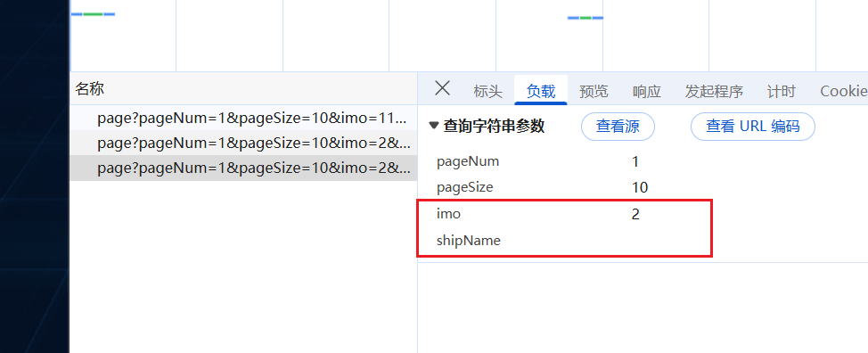Select the highlighted third request with imo=2&...

[243, 168]
